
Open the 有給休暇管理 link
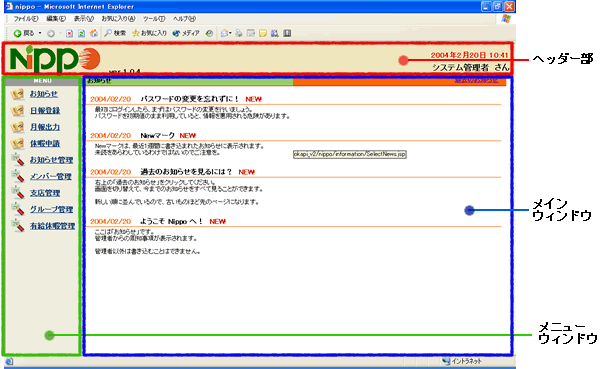tap(52, 226)
